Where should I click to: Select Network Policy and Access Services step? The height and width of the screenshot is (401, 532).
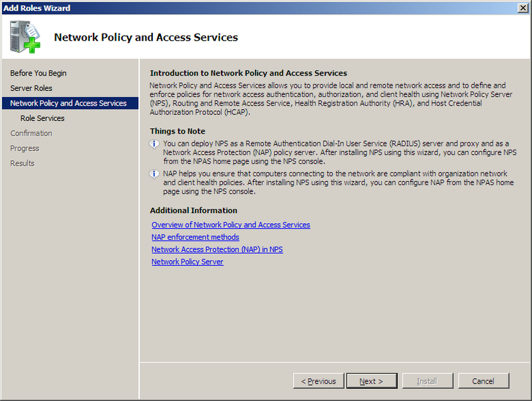tap(70, 103)
